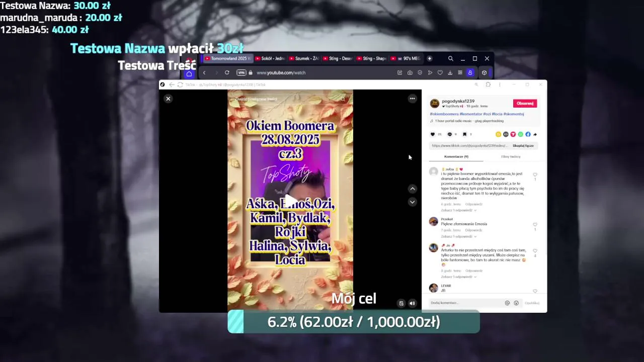
Task: Like Przekot's comment with the heart
Action: pyautogui.click(x=535, y=225)
